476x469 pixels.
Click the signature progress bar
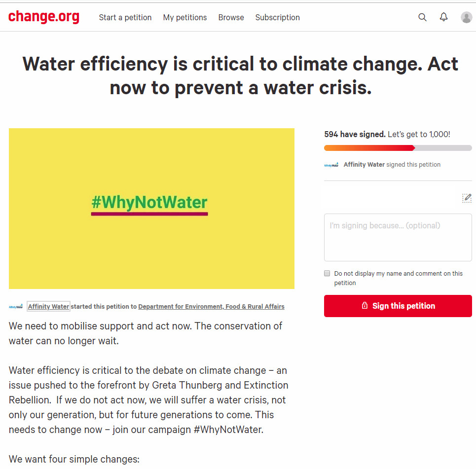point(398,148)
